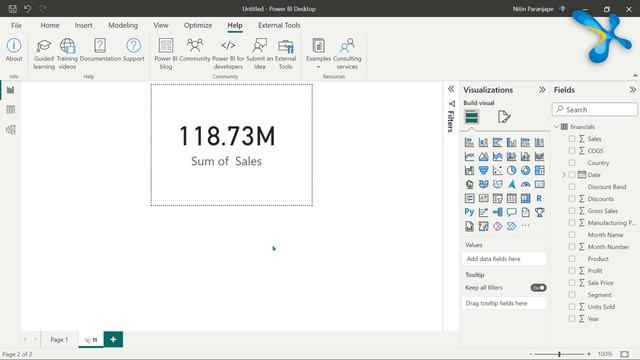Check the Discount Band field checkbox
This screenshot has height=360, width=640.
572,187
